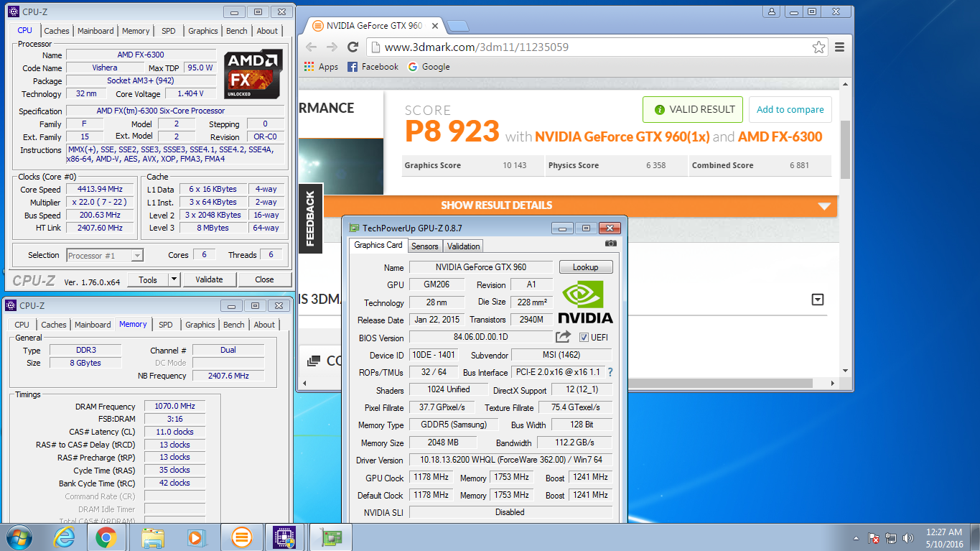Click the Tools button in CPU-Z
980x551 pixels.
point(148,279)
